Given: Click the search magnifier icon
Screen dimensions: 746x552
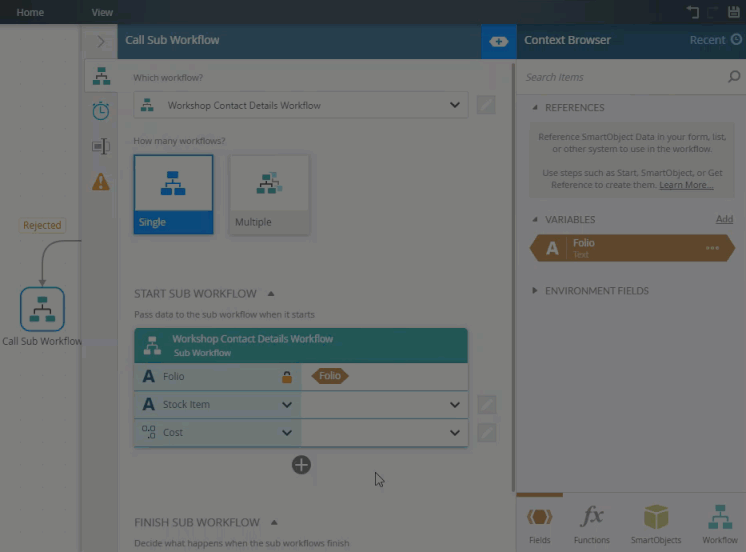Looking at the screenshot, I should (734, 76).
